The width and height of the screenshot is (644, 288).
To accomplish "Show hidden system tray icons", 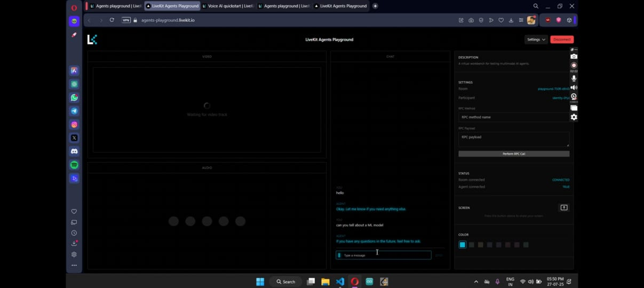I will point(476,282).
